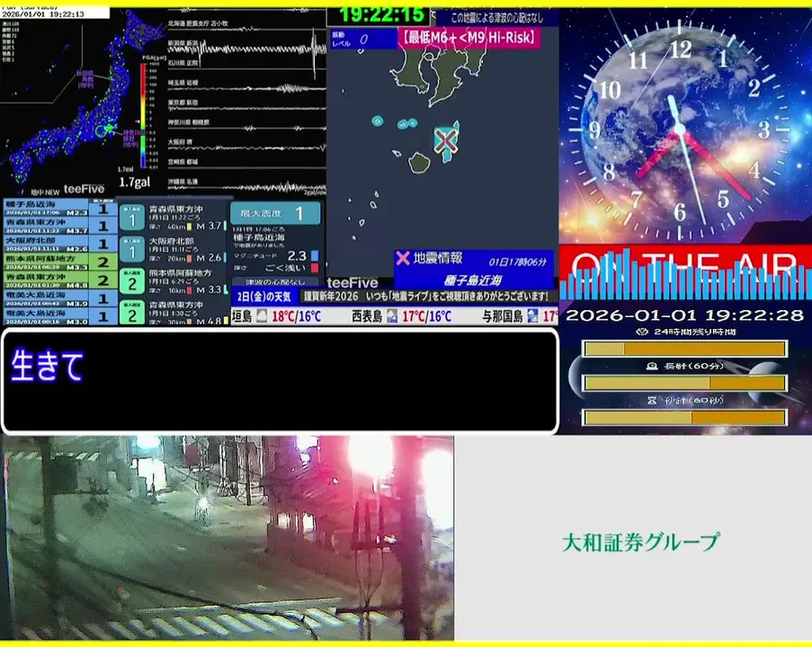Click the PGA color scale bar
Screen dimensions: 812x647
[143, 115]
